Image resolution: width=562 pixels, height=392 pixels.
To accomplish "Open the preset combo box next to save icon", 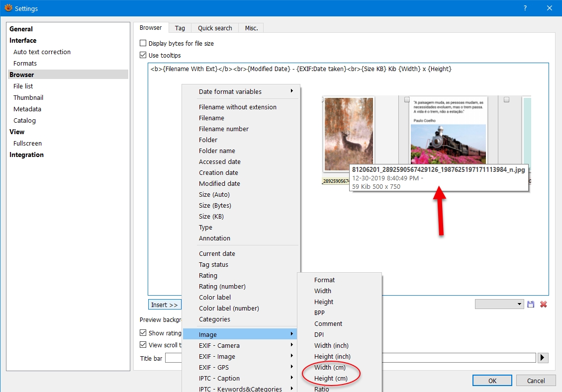I will point(499,304).
